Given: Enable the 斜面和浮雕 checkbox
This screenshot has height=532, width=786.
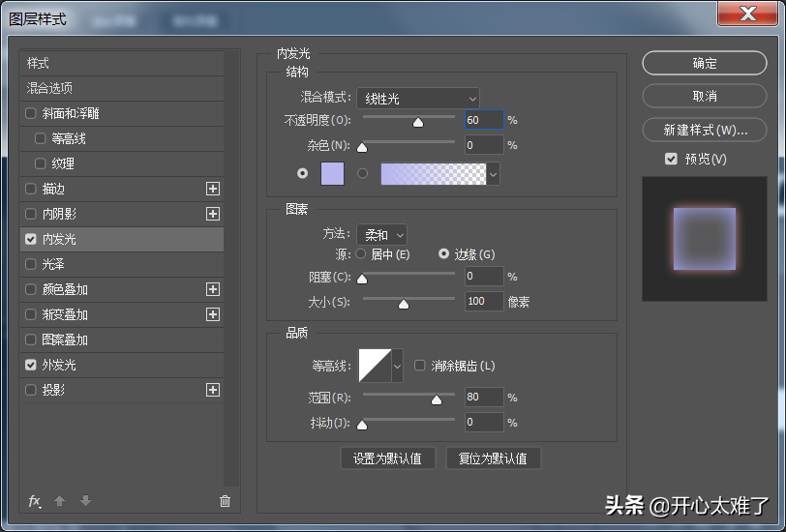Looking at the screenshot, I should [x=31, y=113].
